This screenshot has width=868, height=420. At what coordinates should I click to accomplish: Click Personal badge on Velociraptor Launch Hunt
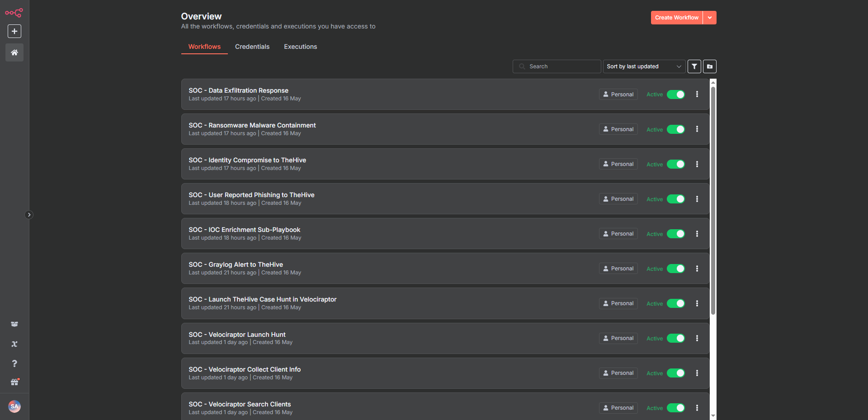618,338
